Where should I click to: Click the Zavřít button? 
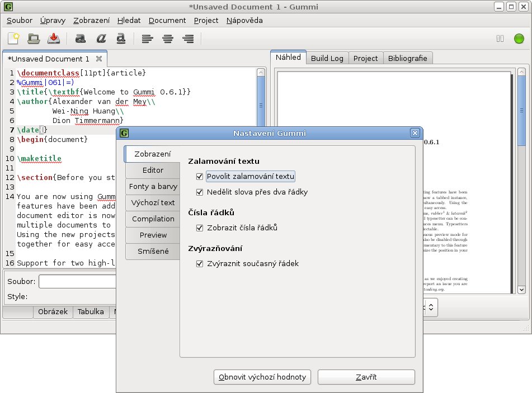click(x=366, y=377)
